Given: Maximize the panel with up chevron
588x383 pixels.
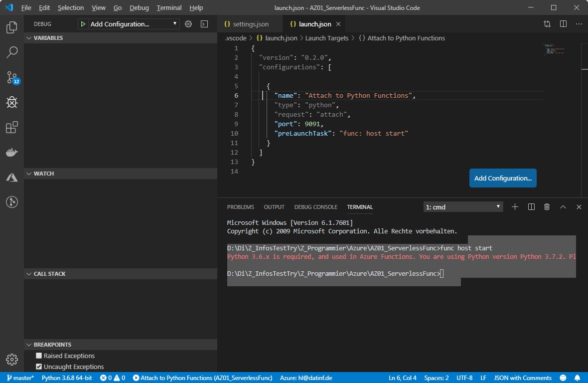Looking at the screenshot, I should (x=563, y=206).
